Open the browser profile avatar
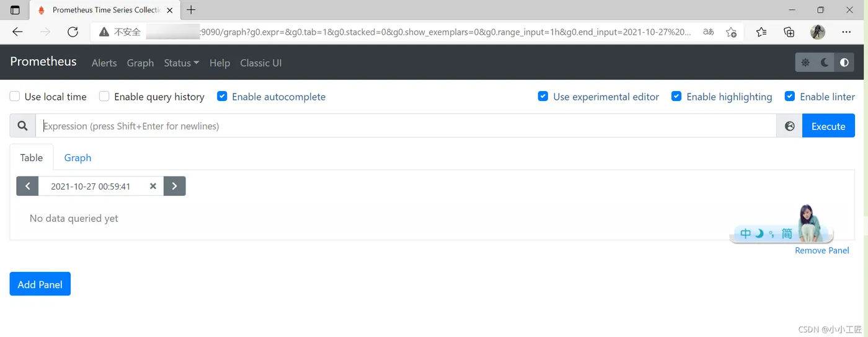Image resolution: width=868 pixels, height=337 pixels. pyautogui.click(x=818, y=32)
